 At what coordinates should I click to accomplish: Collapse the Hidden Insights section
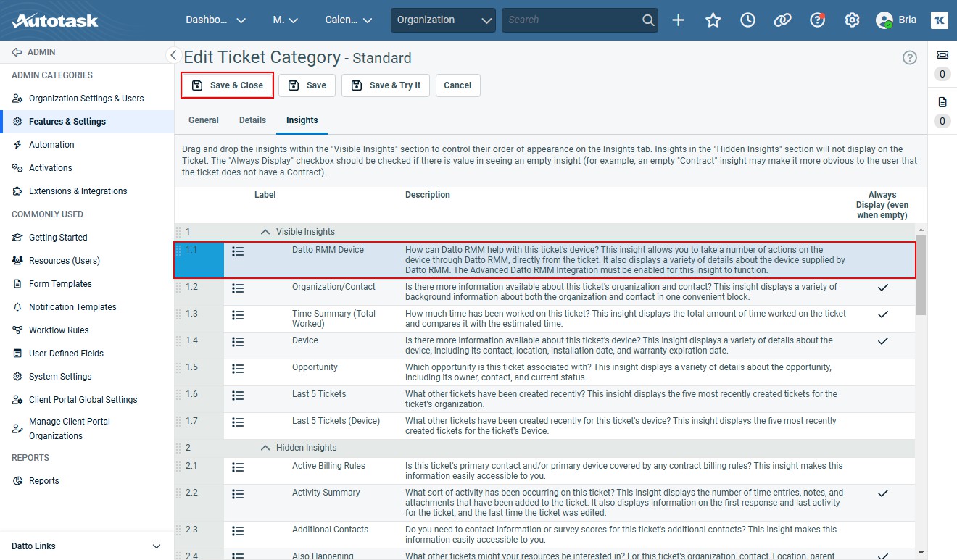tap(265, 448)
